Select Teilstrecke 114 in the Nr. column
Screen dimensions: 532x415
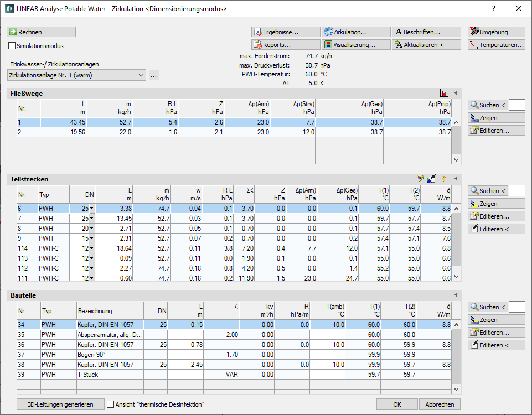[27, 248]
